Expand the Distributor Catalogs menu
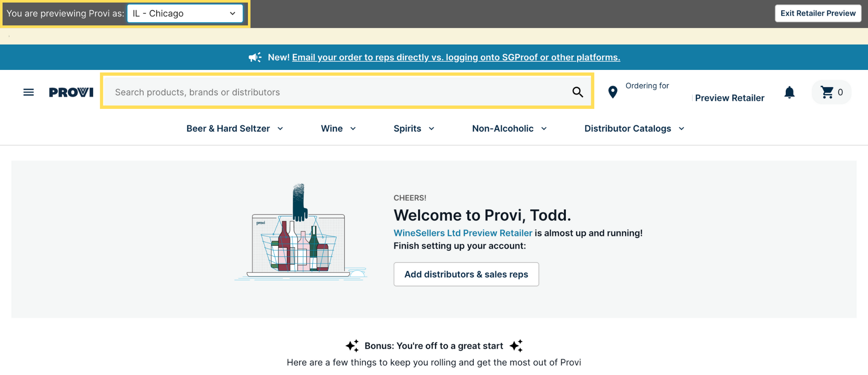This screenshot has height=375, width=868. click(634, 128)
